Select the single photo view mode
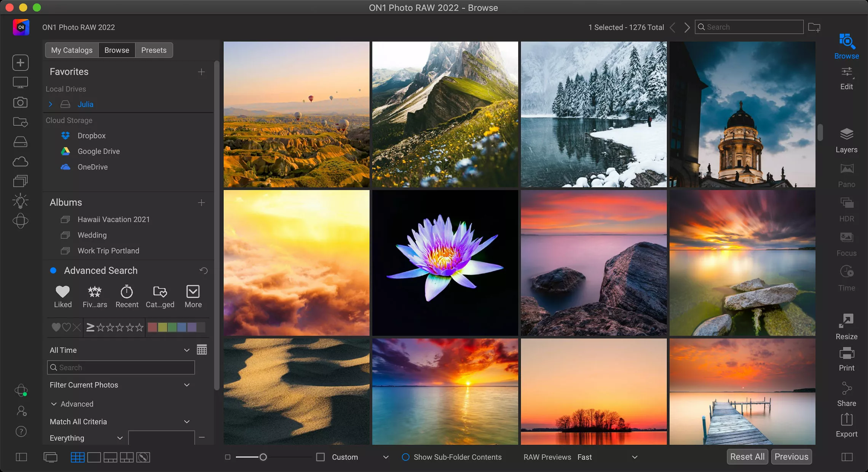This screenshot has height=472, width=868. [94, 457]
